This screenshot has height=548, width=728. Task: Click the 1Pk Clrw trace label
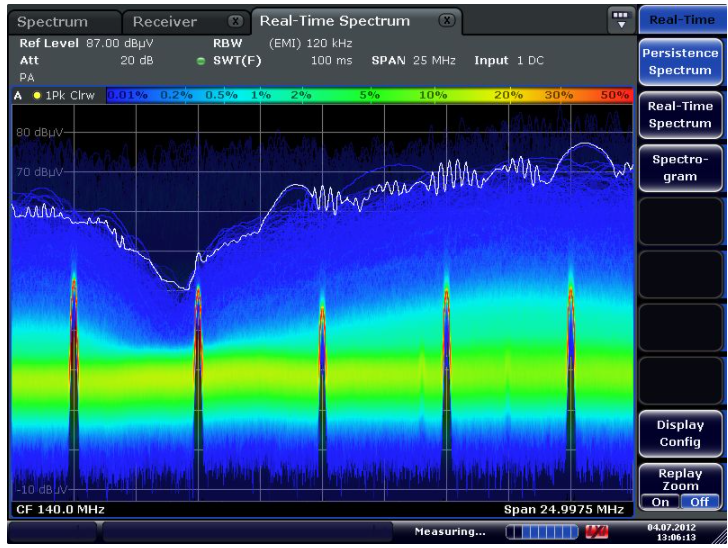(x=70, y=96)
